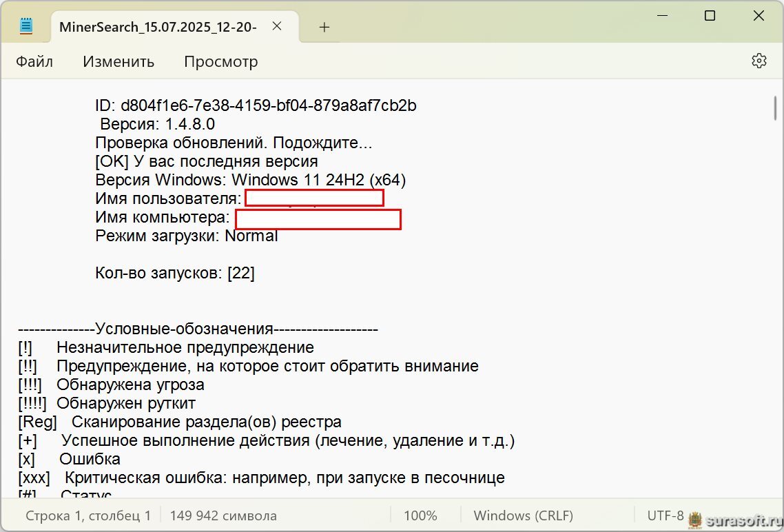Screen dimensions: 784x532
Task: Click the Кол-во запусков: [22] line
Action: (175, 273)
